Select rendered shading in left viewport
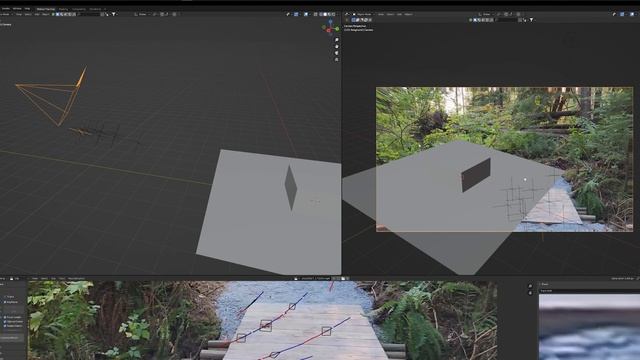The image size is (640, 360). pyautogui.click(x=333, y=14)
